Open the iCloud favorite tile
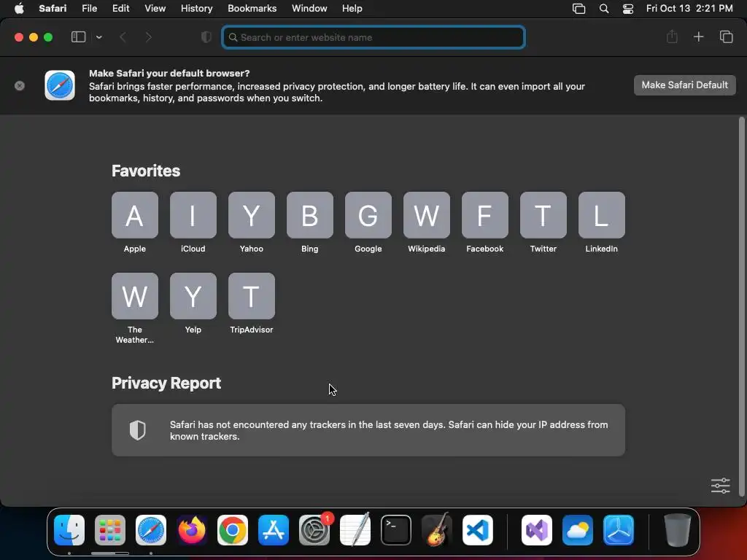The image size is (747, 560). pyautogui.click(x=193, y=215)
